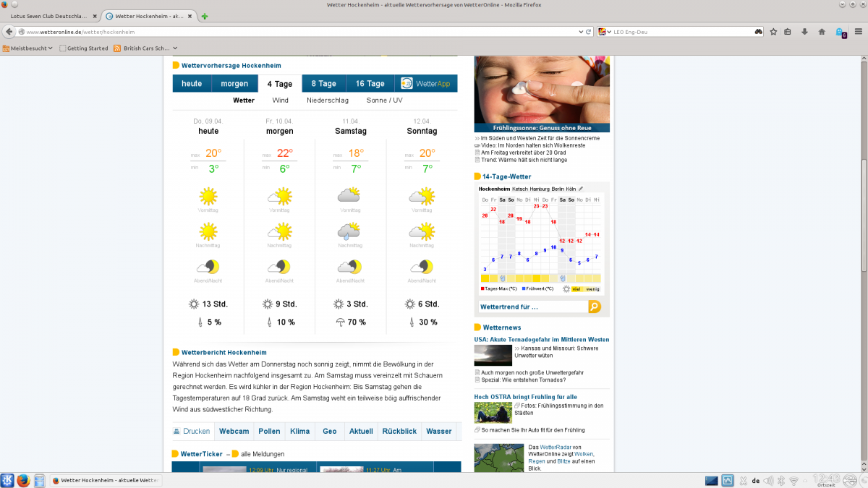Open the Meistbesucht bookmarks dropdown

click(28, 48)
